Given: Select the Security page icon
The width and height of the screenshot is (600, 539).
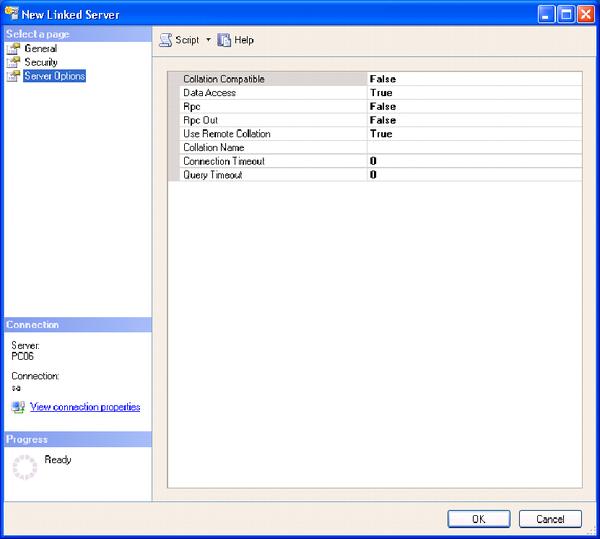Looking at the screenshot, I should [13, 62].
